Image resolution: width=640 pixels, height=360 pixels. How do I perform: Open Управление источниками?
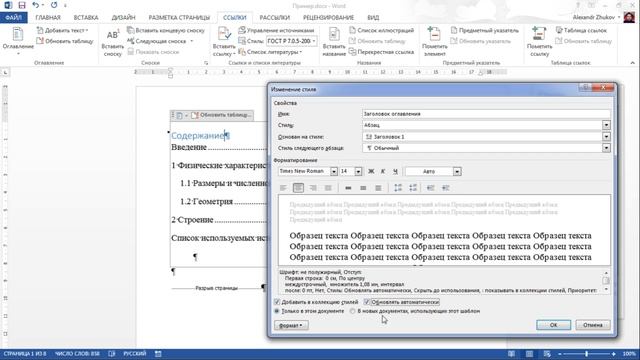coord(276,31)
